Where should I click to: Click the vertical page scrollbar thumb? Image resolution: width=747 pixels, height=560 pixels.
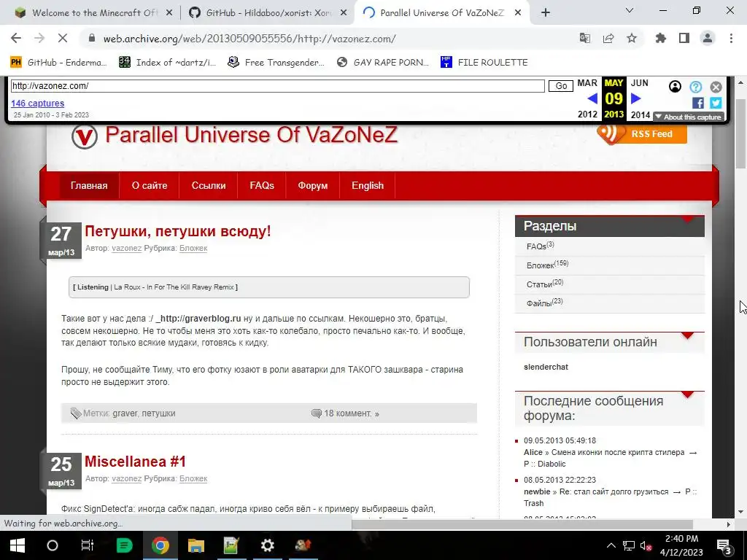[741, 134]
